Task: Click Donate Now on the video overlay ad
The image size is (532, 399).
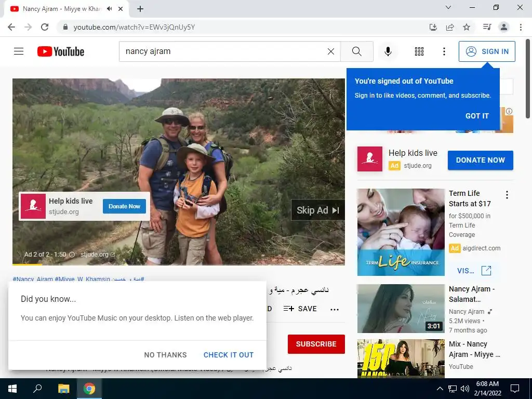Action: (x=124, y=206)
